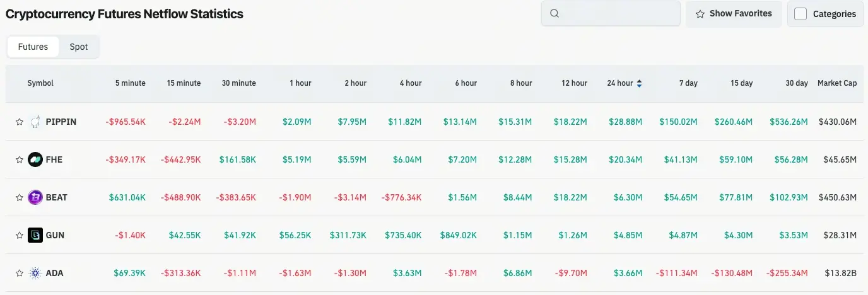The height and width of the screenshot is (295, 868).
Task: Open the FHE symbol link
Action: click(x=54, y=159)
